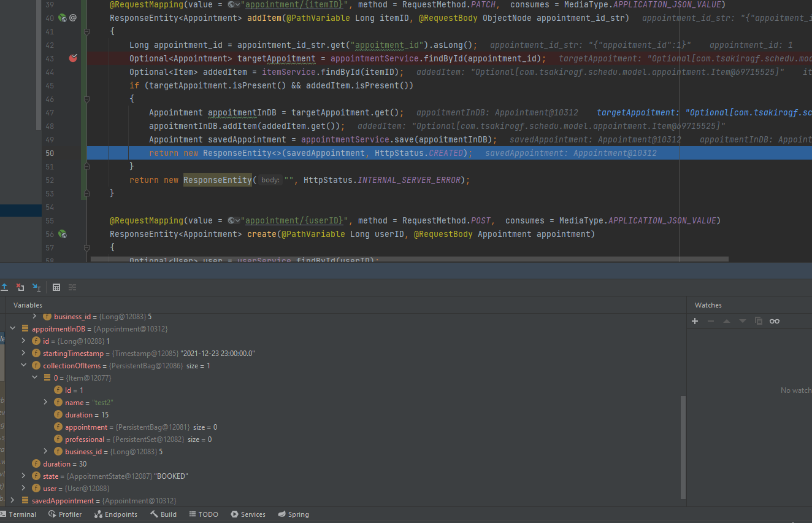Open the TODO tool window tab

pyautogui.click(x=204, y=514)
